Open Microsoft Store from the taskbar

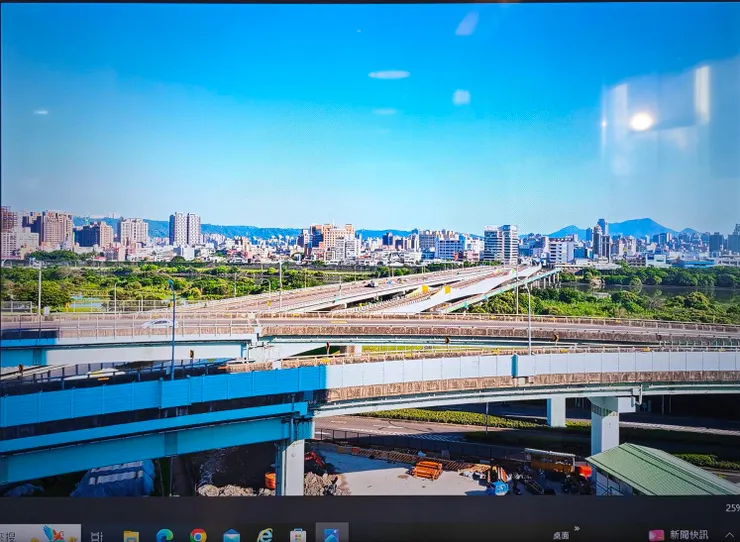point(298,536)
